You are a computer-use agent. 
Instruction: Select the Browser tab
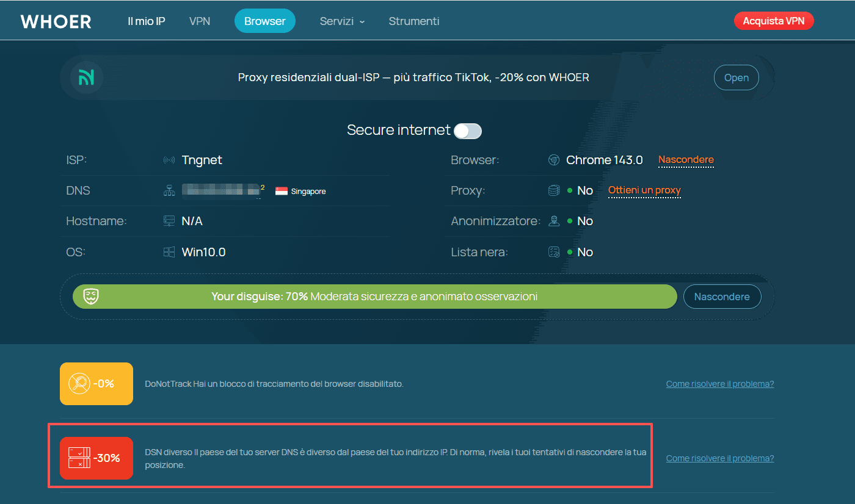point(265,21)
